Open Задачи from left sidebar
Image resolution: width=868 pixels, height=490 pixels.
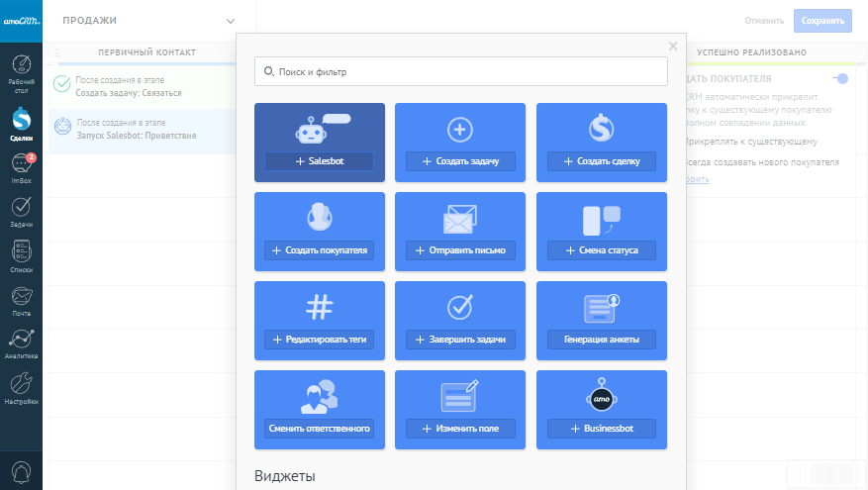pyautogui.click(x=21, y=212)
